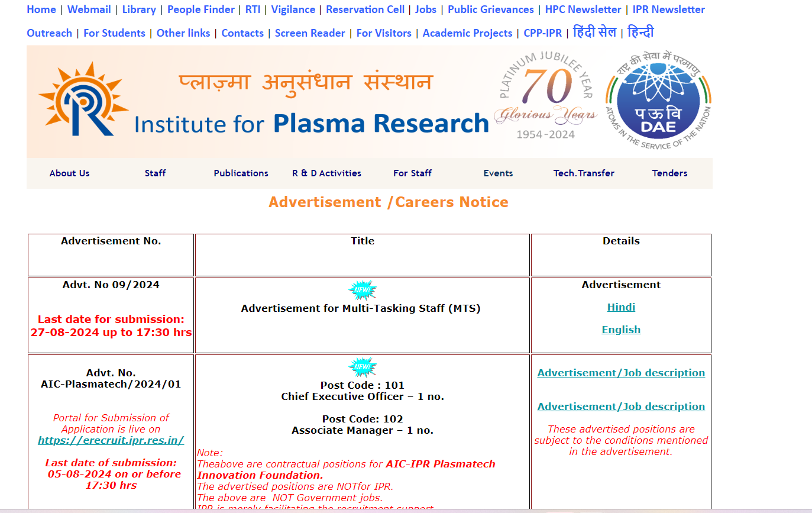The width and height of the screenshot is (812, 513).
Task: Click Associate Manager – 1 no. text
Action: (363, 430)
